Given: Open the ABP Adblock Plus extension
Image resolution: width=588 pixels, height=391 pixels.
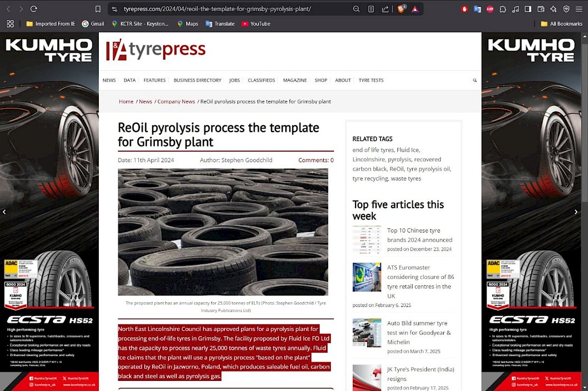Looking at the screenshot, I should pos(490,9).
